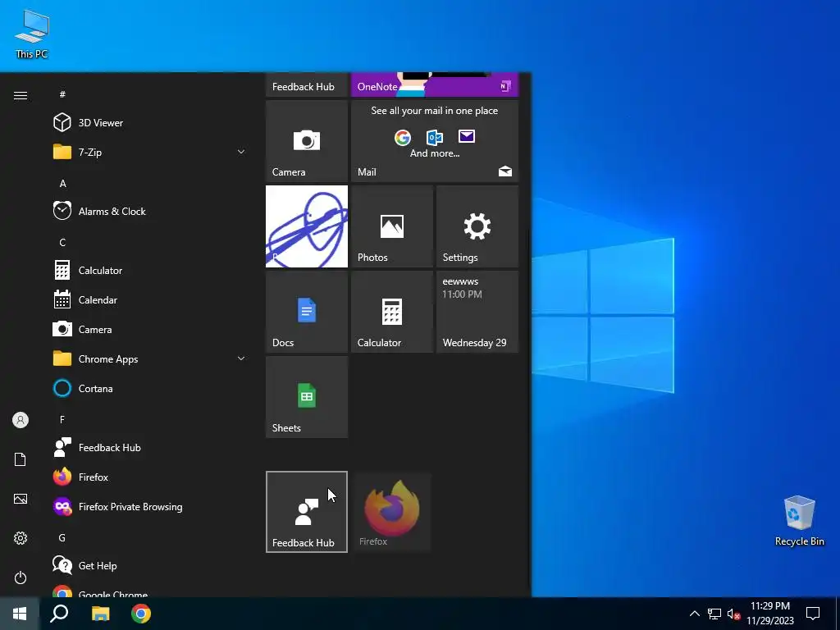Open the partially visible Feedback Hub top tile

tap(307, 84)
